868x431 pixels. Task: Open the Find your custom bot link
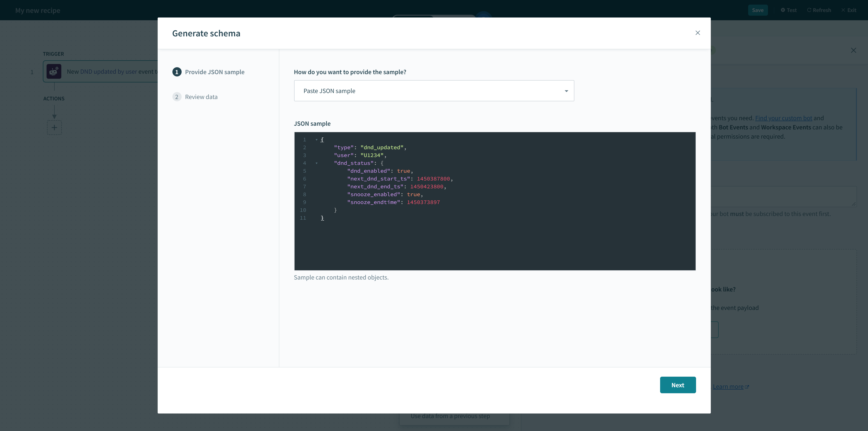[783, 118]
